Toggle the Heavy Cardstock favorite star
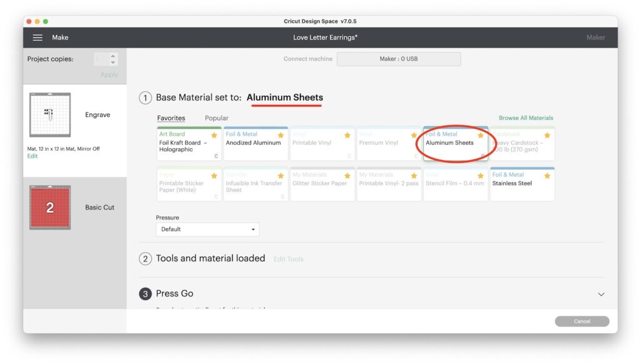Screen dimensions: 641x364 (547, 135)
